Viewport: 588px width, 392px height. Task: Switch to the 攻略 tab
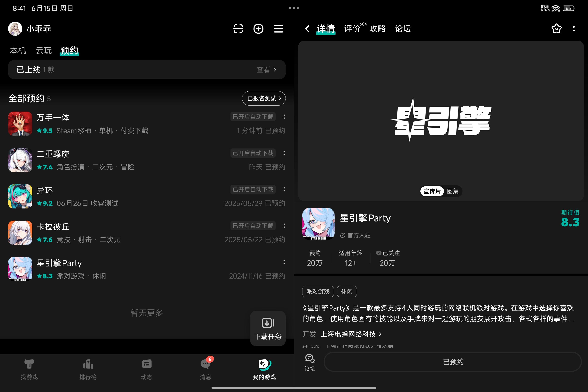coord(377,29)
